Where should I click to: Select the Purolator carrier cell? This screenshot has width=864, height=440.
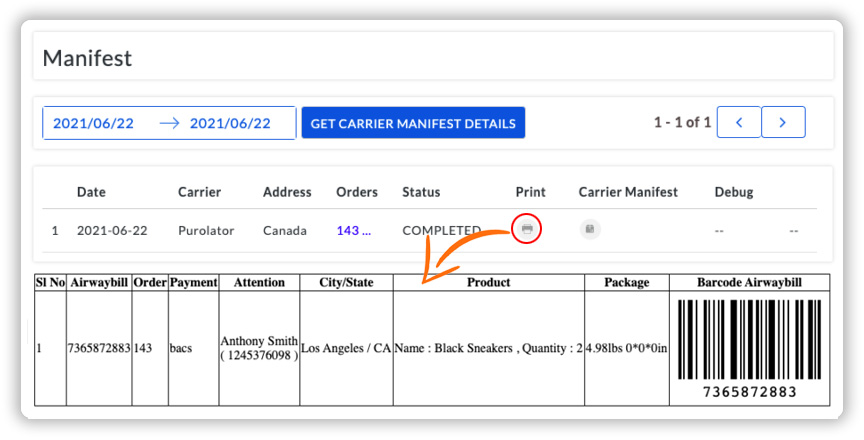point(206,230)
